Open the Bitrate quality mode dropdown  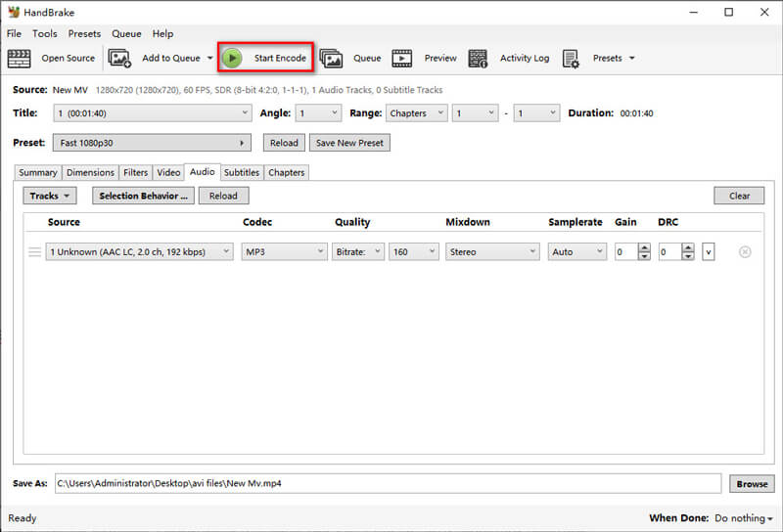pyautogui.click(x=357, y=252)
